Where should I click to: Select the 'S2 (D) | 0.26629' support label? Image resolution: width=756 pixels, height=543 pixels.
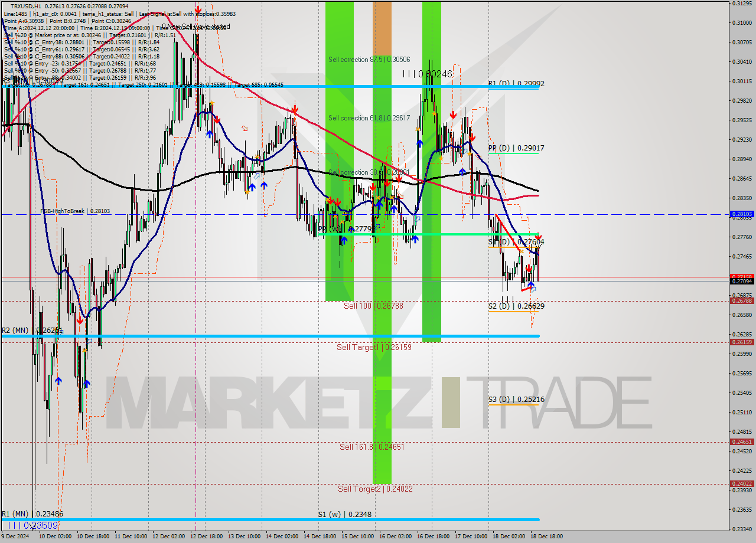(516, 306)
